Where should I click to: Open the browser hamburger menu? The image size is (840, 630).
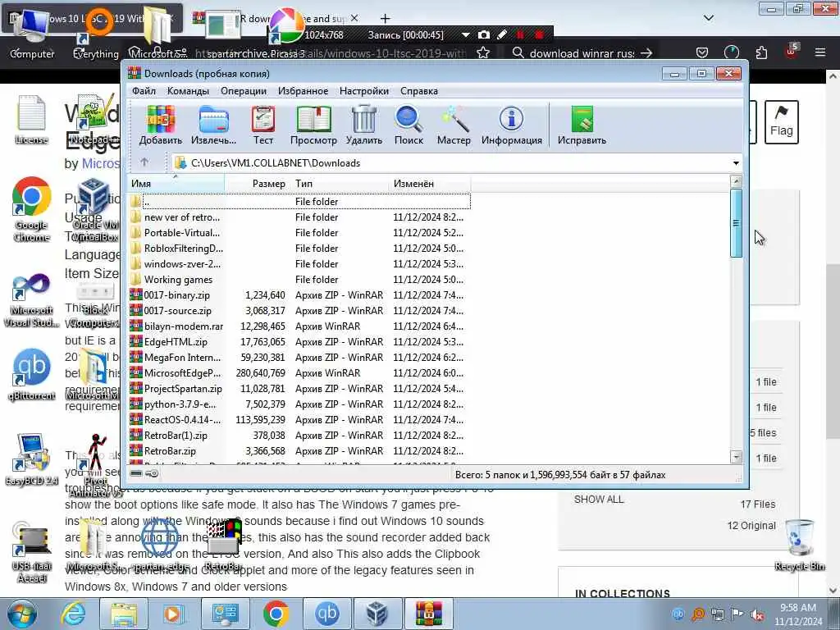pos(820,52)
